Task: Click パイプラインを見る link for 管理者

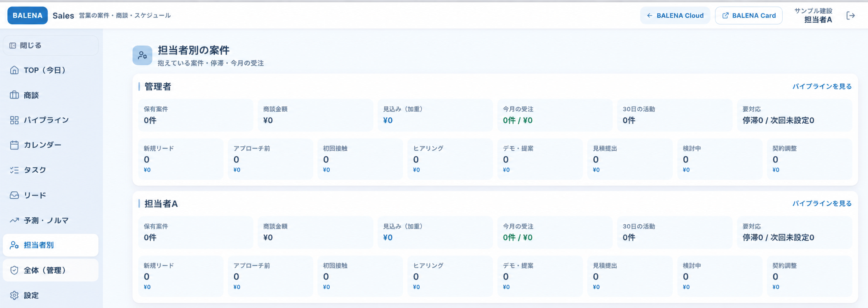Action: coord(822,87)
